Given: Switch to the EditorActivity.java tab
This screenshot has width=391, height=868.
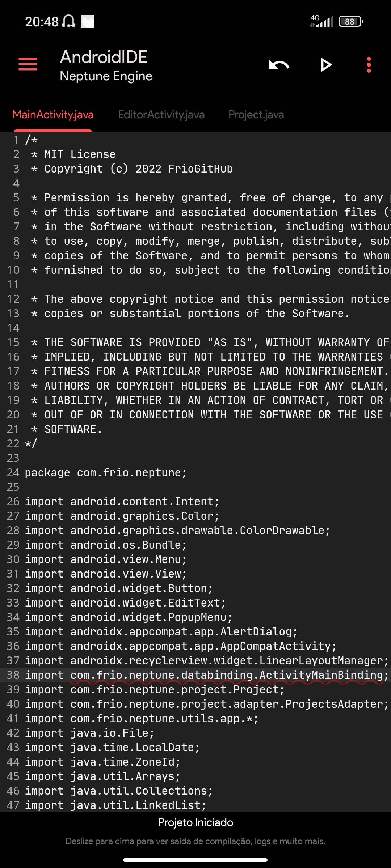Looking at the screenshot, I should coord(161,114).
